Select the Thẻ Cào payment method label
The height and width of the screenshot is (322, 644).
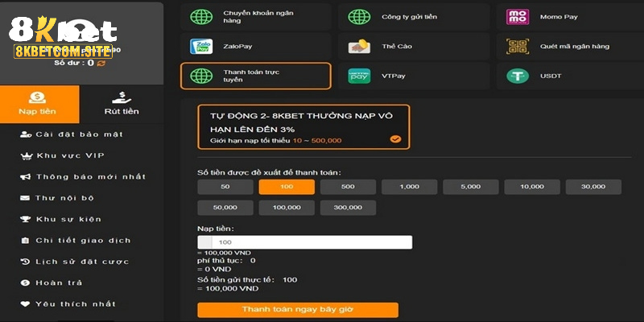pos(397,47)
